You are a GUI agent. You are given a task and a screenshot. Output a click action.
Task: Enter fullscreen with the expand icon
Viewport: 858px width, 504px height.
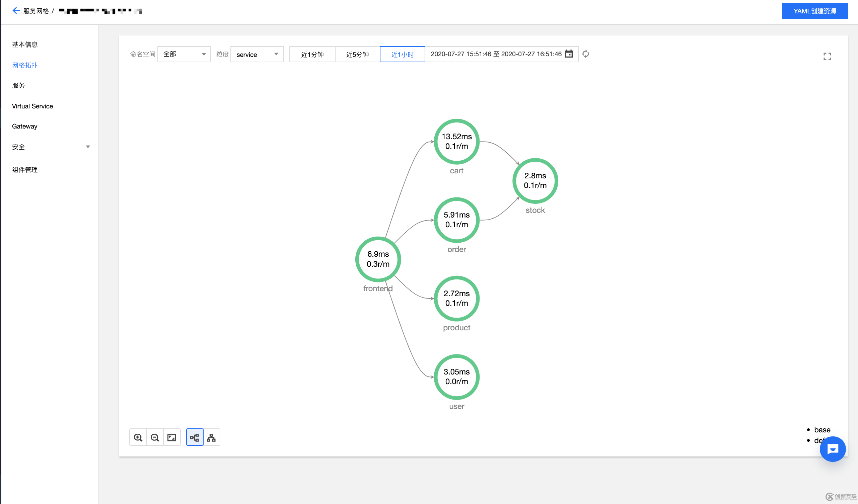pyautogui.click(x=827, y=57)
